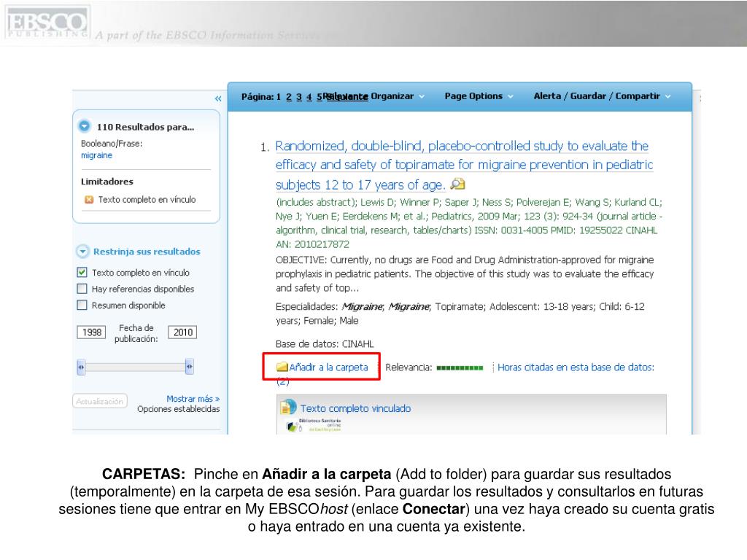Click the 2010 end year field
This screenshot has width=747, height=560.
click(182, 332)
